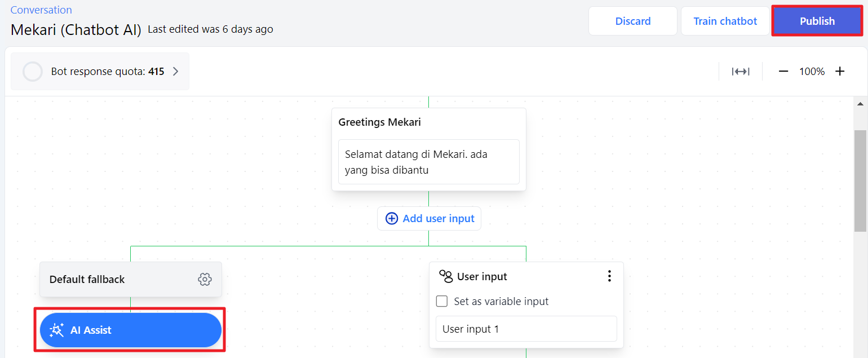This screenshot has width=868, height=358.
Task: Click the Last edited was 6 days ago text
Action: tap(210, 29)
